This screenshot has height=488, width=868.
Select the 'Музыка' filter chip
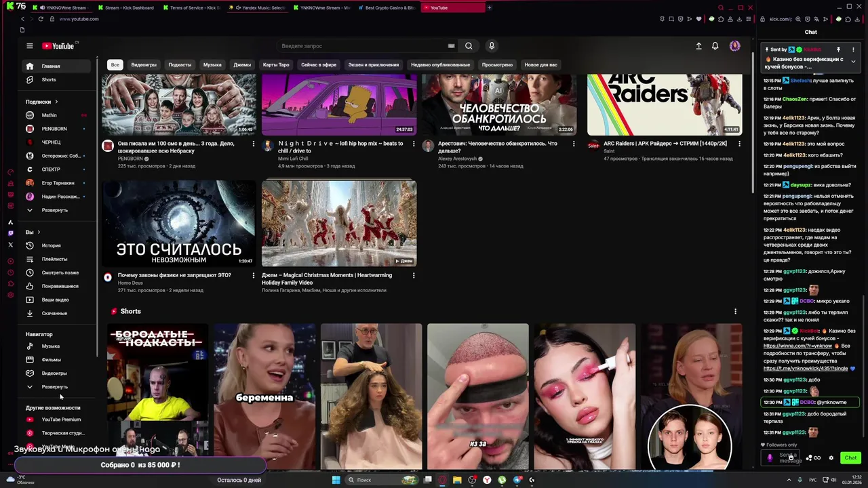click(212, 65)
